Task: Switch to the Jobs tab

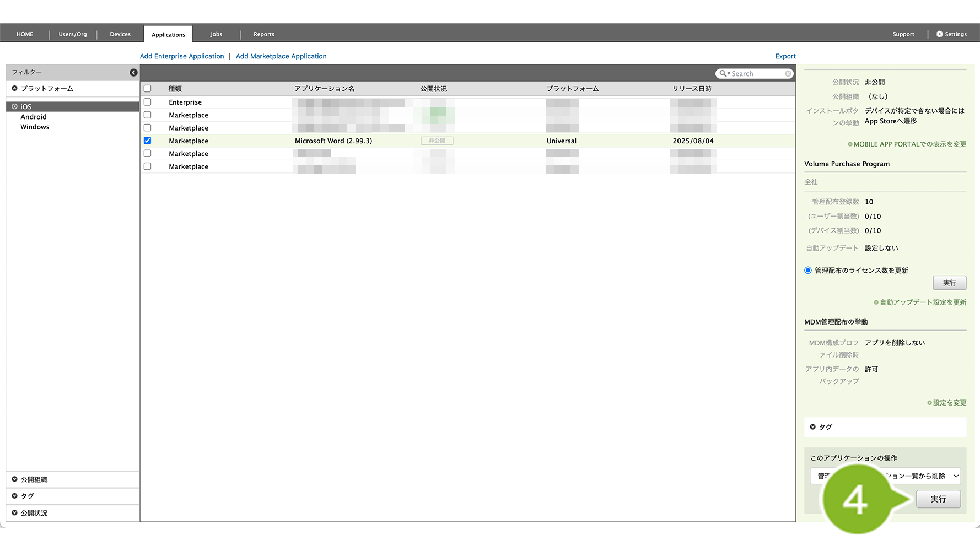Action: (x=216, y=34)
